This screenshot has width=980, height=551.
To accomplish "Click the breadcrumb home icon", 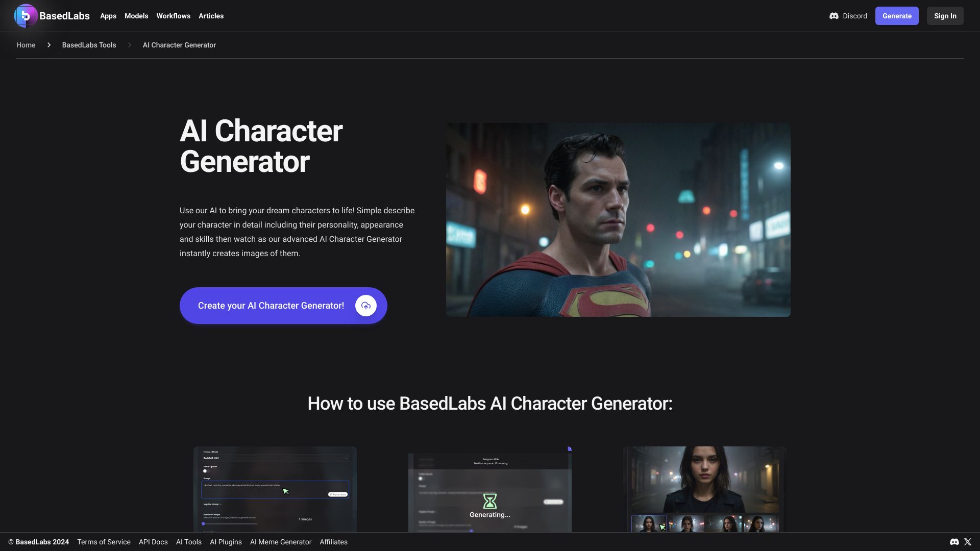I will coord(26,45).
